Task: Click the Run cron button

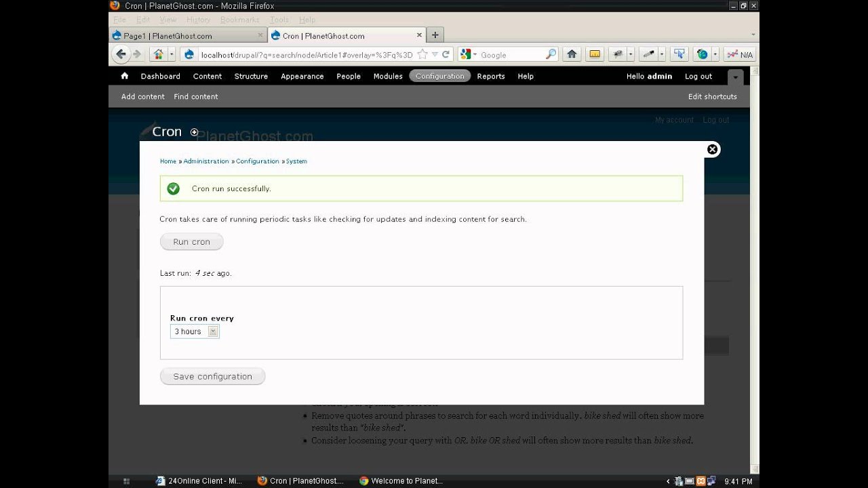Action: click(191, 242)
